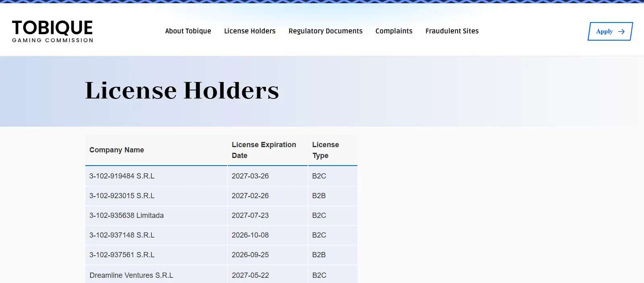Click B2C type for 3-102-937148 S.R.L
This screenshot has width=644, height=283.
(x=319, y=235)
